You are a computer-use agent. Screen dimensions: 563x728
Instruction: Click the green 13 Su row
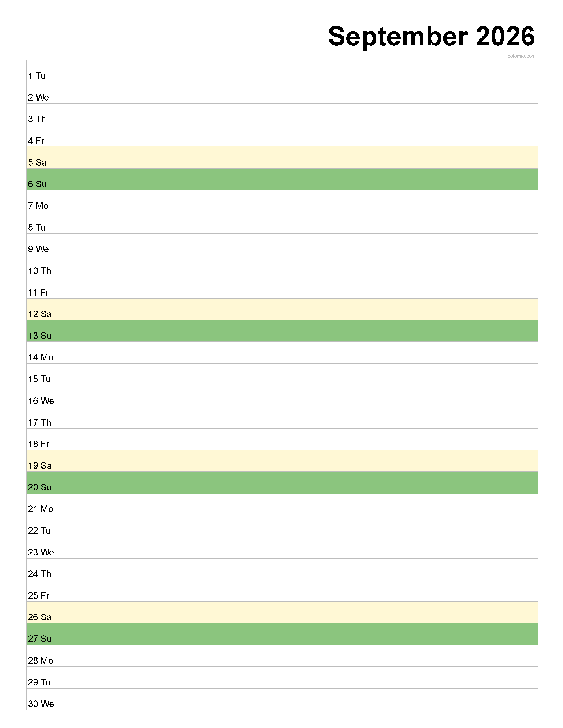[x=282, y=331]
